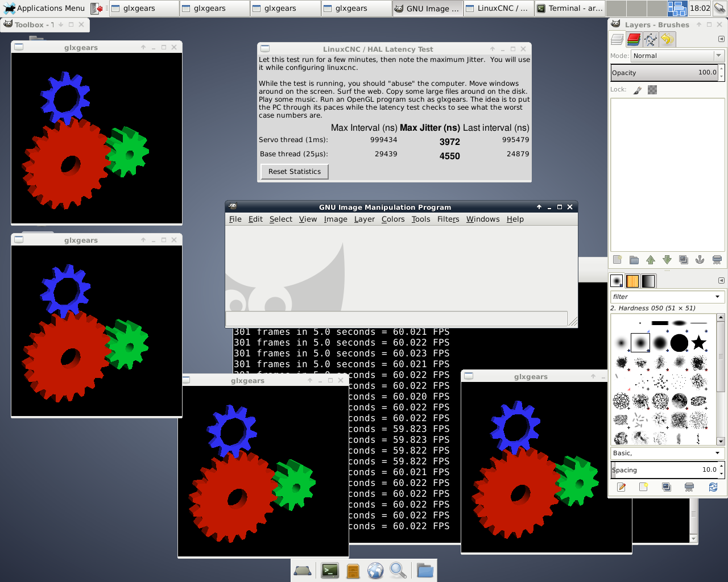Create a new brush
Image resolution: width=728 pixels, height=582 pixels.
[643, 487]
